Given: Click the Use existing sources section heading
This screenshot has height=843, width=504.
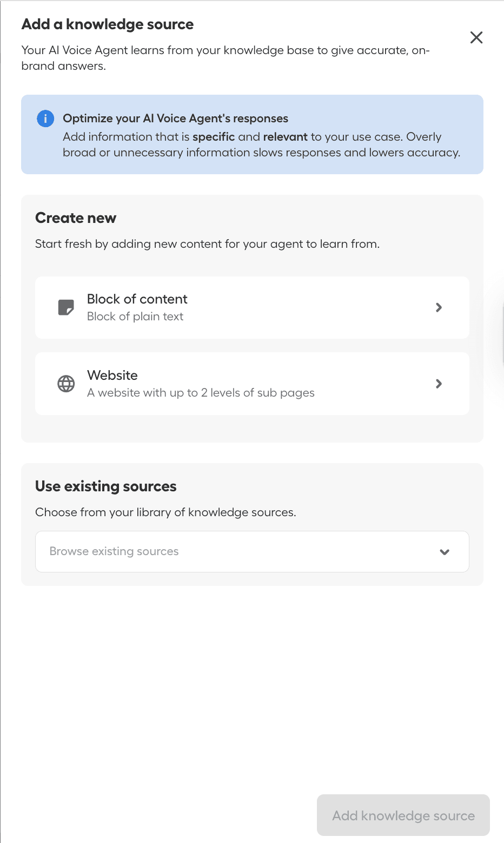Looking at the screenshot, I should tap(105, 486).
